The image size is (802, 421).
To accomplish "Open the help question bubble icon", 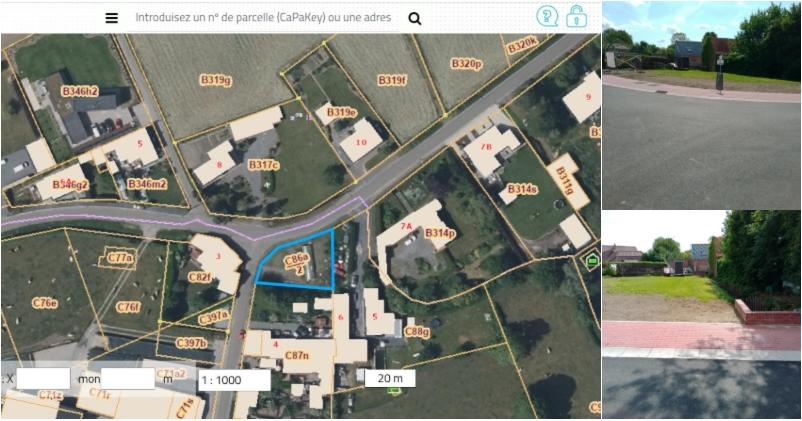I will (547, 16).
